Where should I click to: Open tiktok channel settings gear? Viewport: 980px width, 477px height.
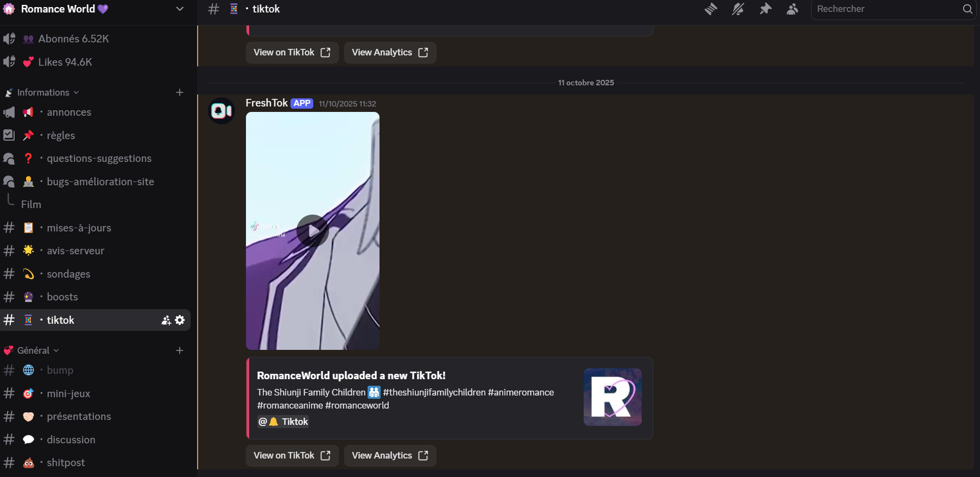(x=180, y=320)
